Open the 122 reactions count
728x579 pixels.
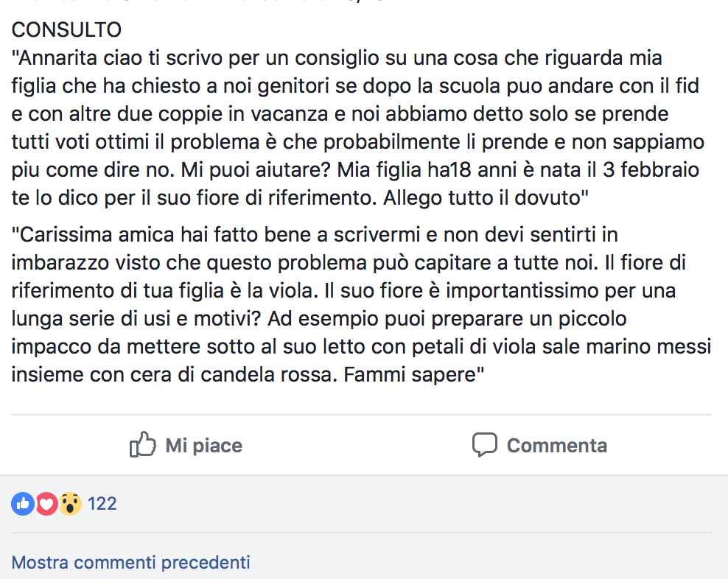102,504
